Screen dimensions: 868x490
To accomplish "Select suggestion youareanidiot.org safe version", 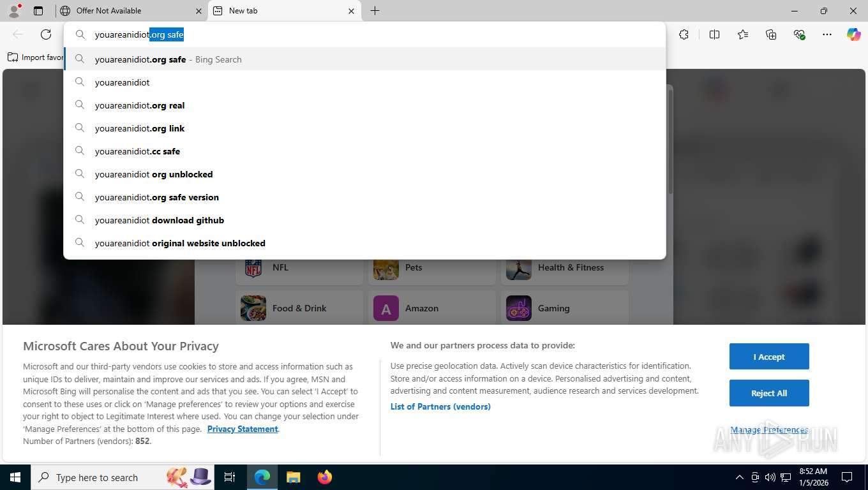I will click(x=364, y=197).
